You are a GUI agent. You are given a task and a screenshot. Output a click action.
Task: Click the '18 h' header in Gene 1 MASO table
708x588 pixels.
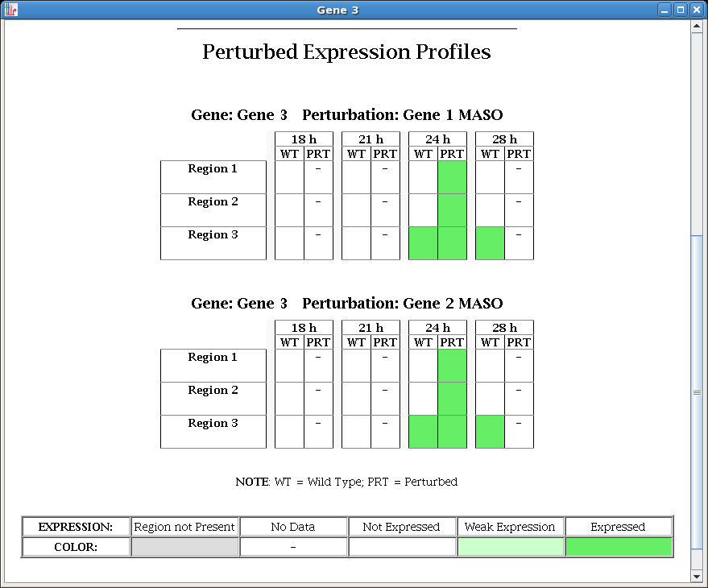304,139
